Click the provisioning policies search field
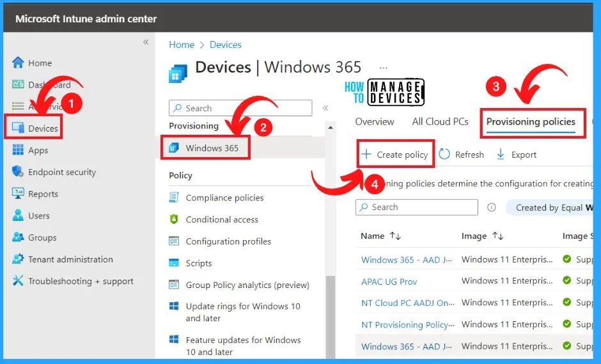The width and height of the screenshot is (601, 364). coord(417,207)
